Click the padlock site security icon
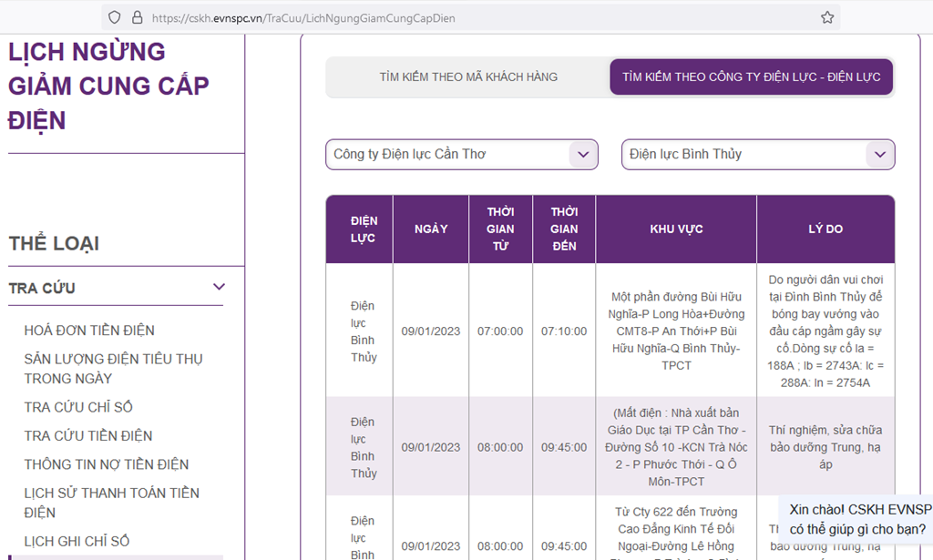This screenshot has height=560, width=933. [137, 17]
